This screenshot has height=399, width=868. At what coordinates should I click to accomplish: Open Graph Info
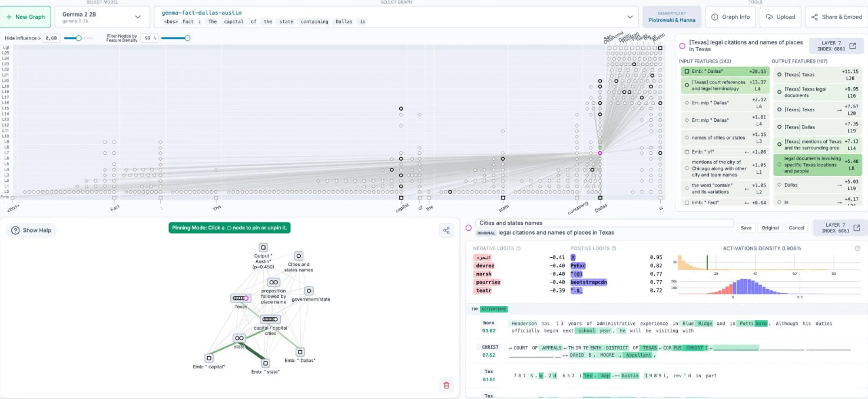click(730, 17)
